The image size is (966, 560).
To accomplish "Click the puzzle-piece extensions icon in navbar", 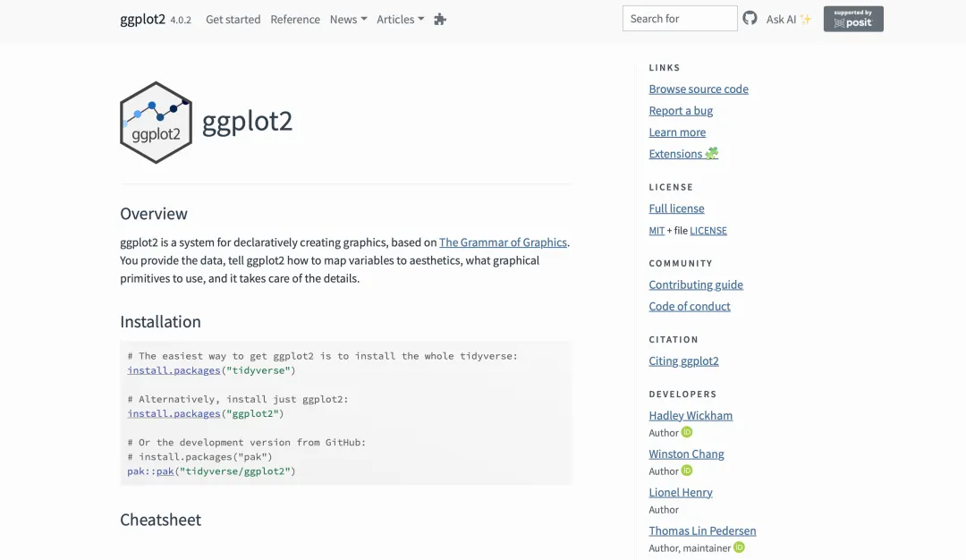I will coord(439,19).
